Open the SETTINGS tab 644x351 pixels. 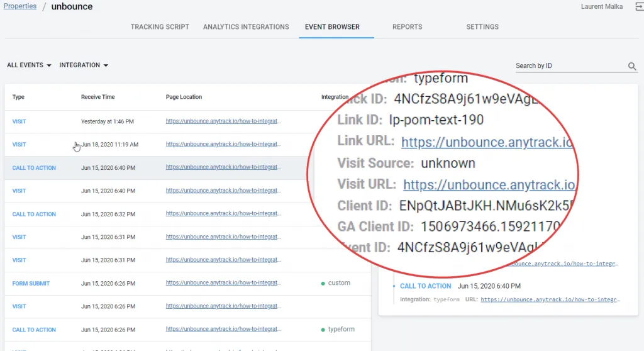pos(482,26)
